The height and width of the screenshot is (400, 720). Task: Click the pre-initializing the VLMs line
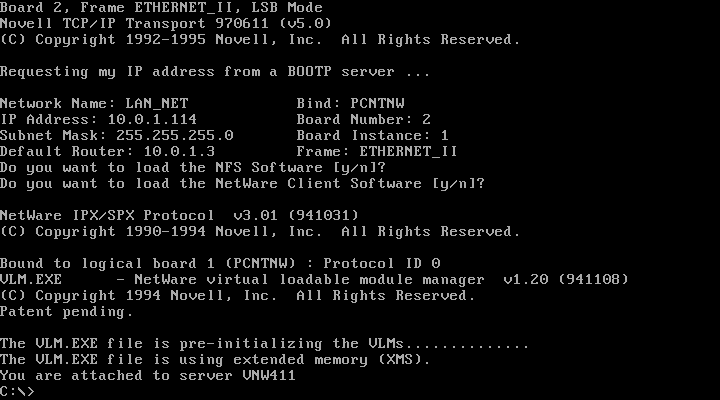(x=264, y=344)
